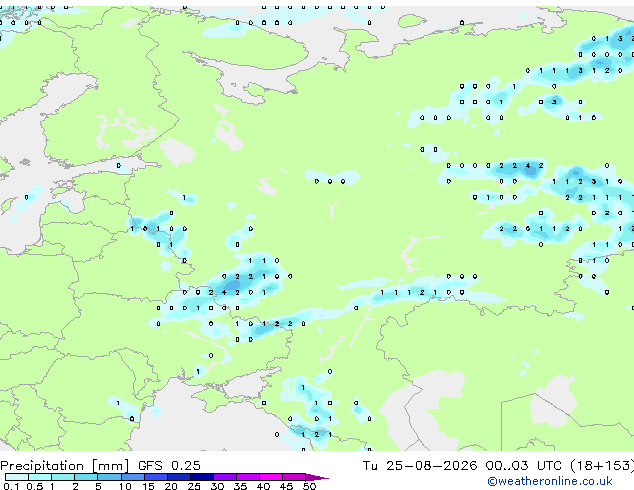Click the 35–40 mm legend color swatch
634x490 pixels.
tap(247, 477)
